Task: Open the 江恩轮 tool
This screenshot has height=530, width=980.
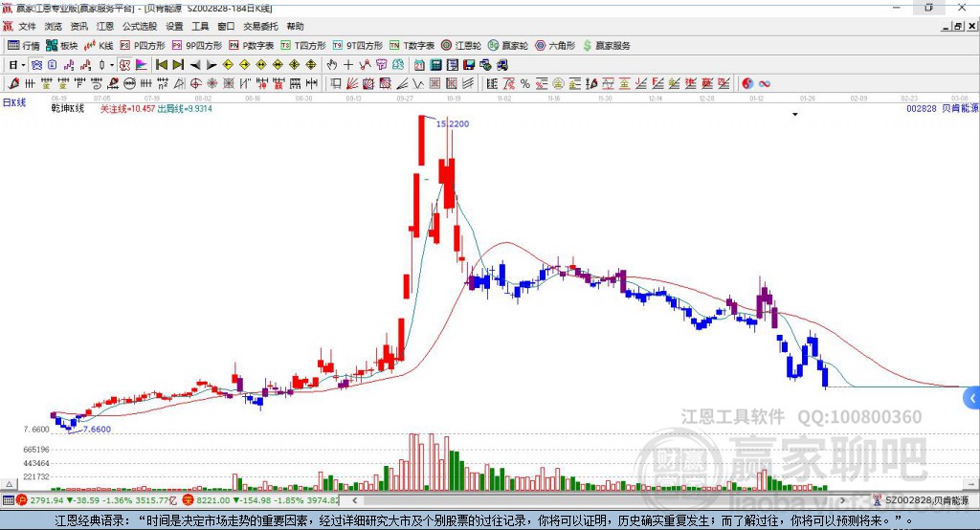Action: tap(461, 46)
